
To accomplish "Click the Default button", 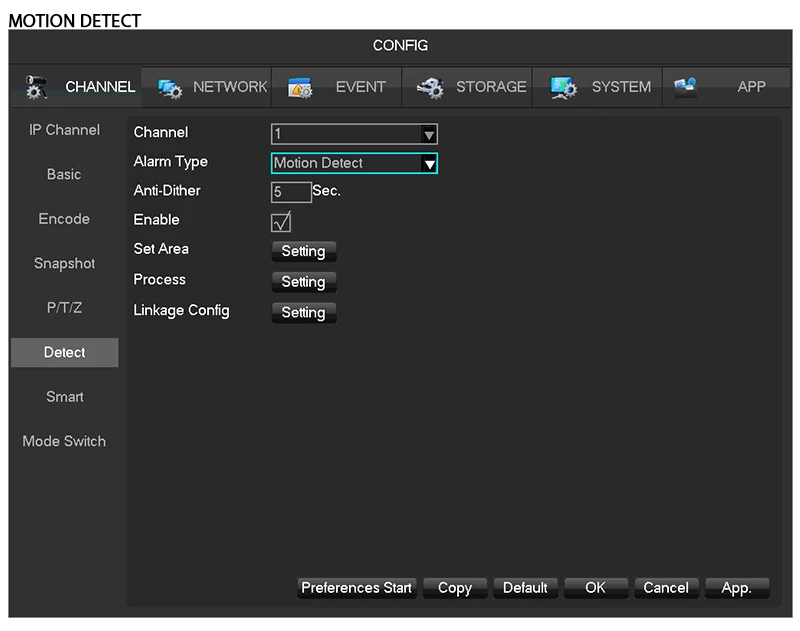I will pos(525,588).
